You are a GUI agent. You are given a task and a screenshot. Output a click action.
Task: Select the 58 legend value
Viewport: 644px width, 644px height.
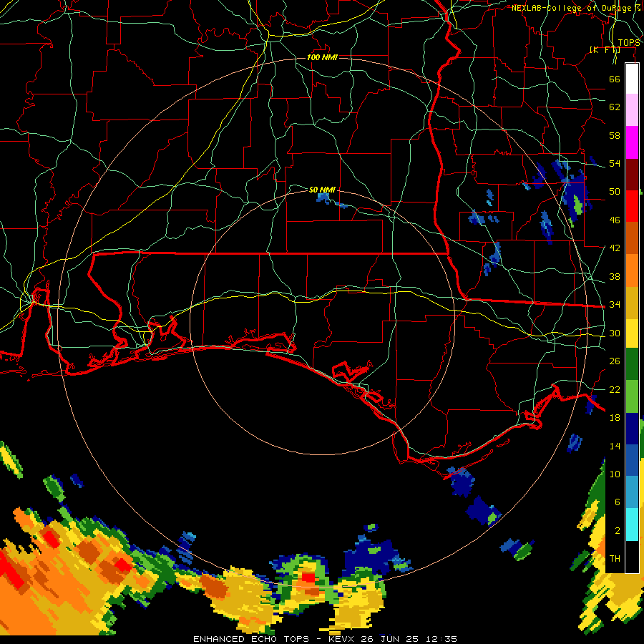615,135
